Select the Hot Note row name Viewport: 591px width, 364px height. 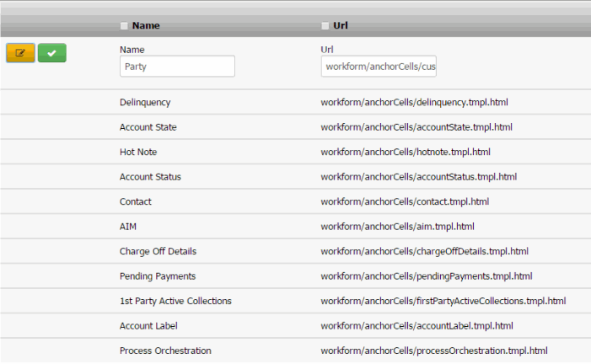(138, 153)
